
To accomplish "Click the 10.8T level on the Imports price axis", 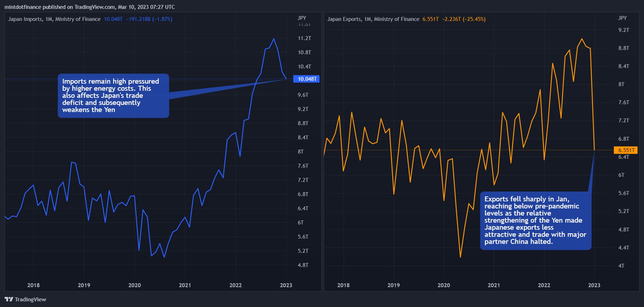I will point(305,52).
